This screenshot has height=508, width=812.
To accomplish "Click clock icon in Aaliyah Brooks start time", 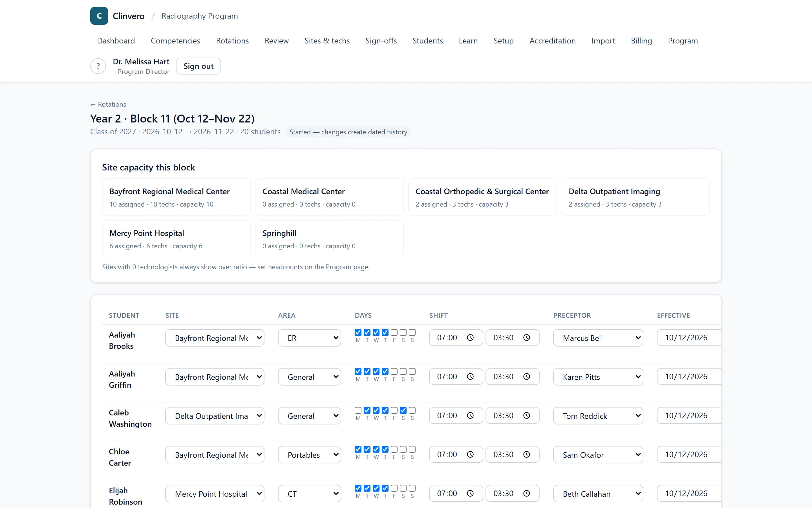I will pos(470,338).
